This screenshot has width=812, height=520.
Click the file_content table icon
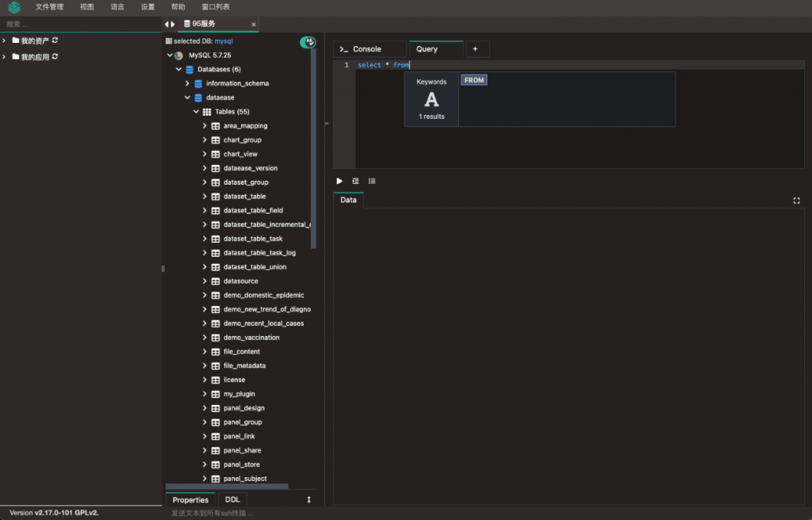tap(216, 352)
